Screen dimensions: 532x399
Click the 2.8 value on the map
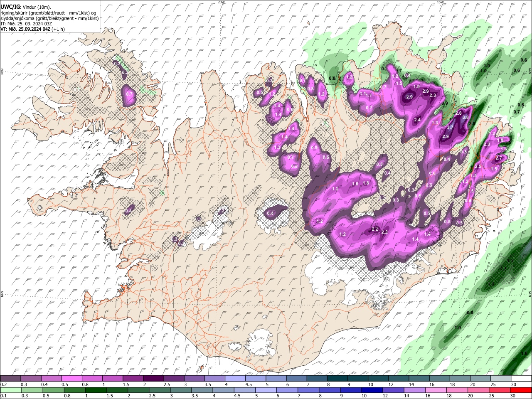pos(459,113)
